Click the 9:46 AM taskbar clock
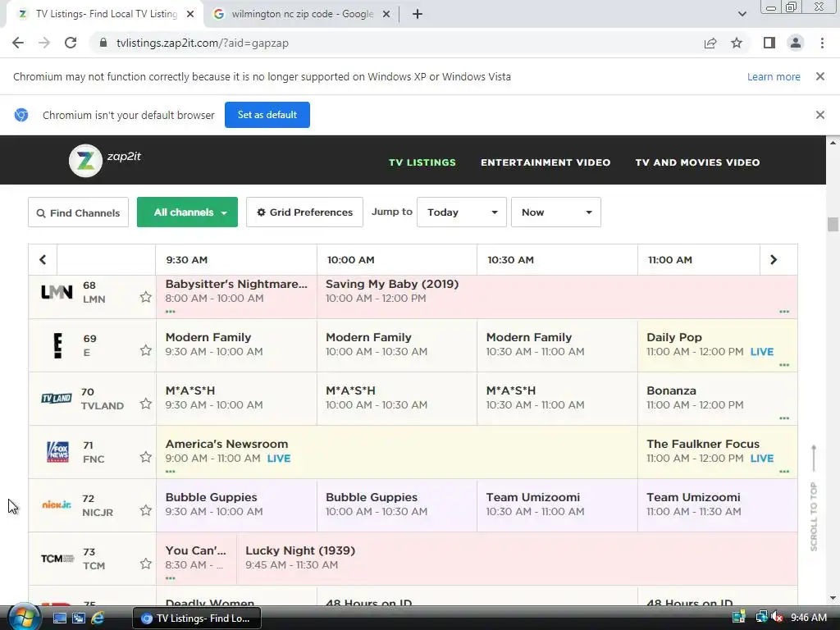 click(x=809, y=618)
